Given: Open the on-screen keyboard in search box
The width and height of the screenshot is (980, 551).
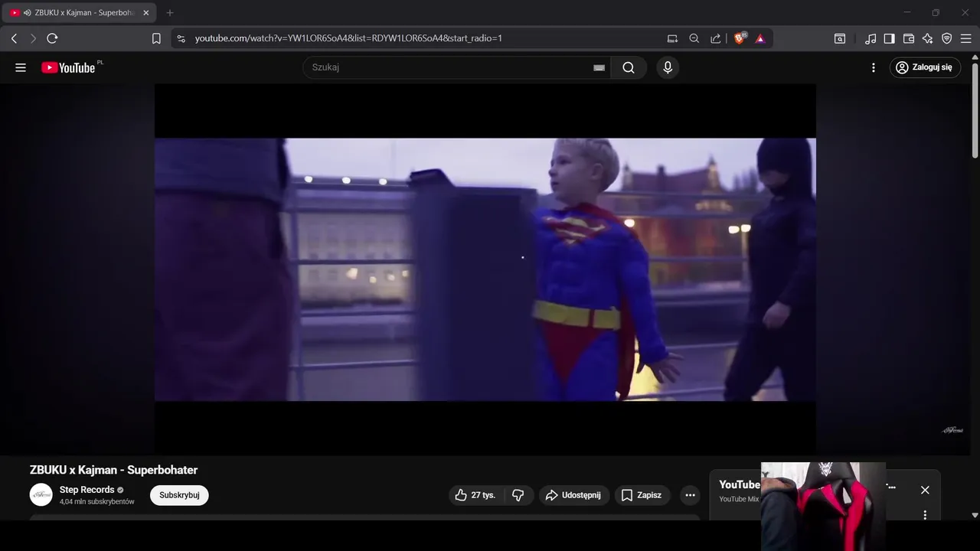Looking at the screenshot, I should click(x=599, y=67).
